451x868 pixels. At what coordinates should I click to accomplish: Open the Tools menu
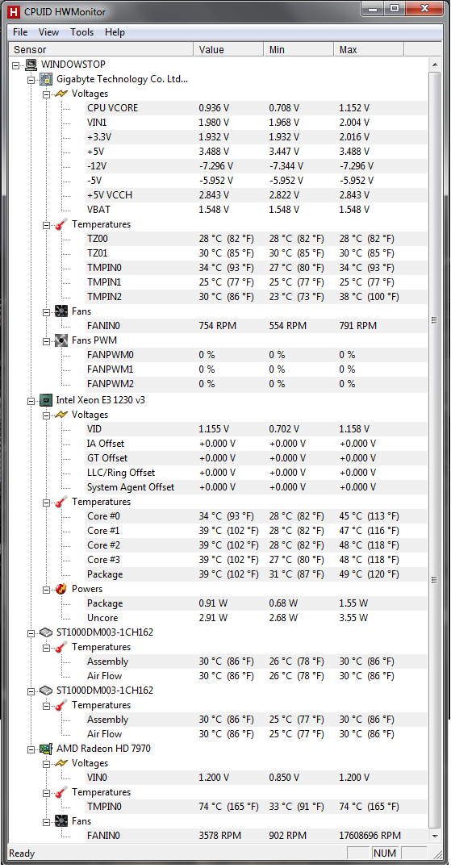pyautogui.click(x=82, y=32)
